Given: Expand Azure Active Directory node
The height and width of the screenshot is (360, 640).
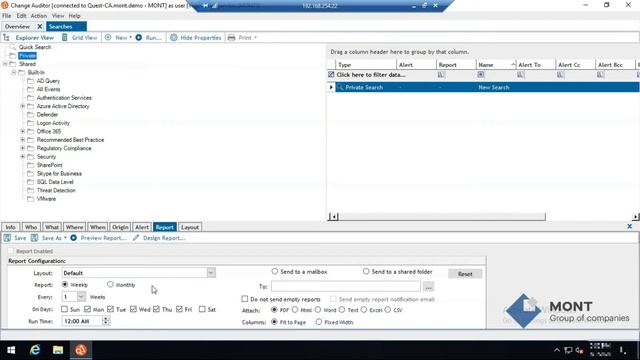Looking at the screenshot, I should pyautogui.click(x=23, y=106).
